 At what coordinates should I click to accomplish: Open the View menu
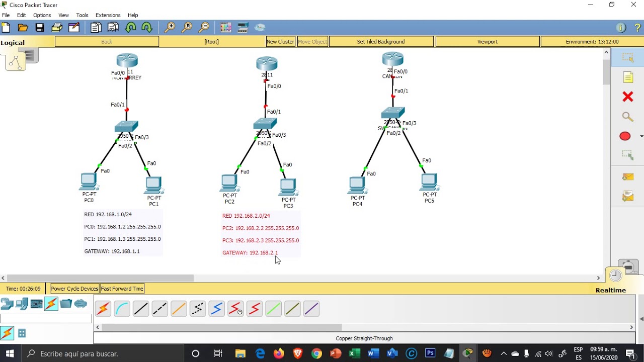point(63,15)
